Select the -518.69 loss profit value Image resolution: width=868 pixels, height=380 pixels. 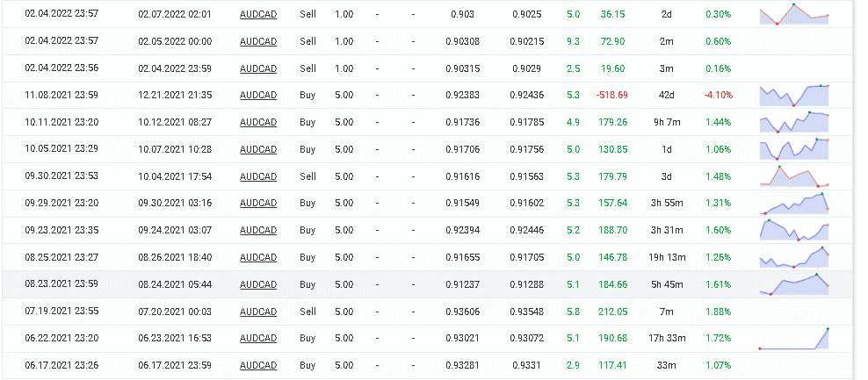point(611,95)
